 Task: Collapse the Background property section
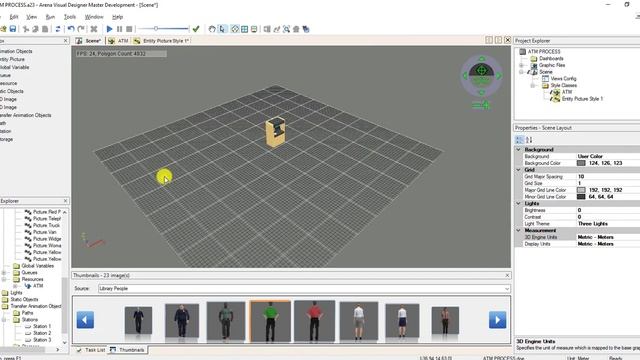[518, 149]
